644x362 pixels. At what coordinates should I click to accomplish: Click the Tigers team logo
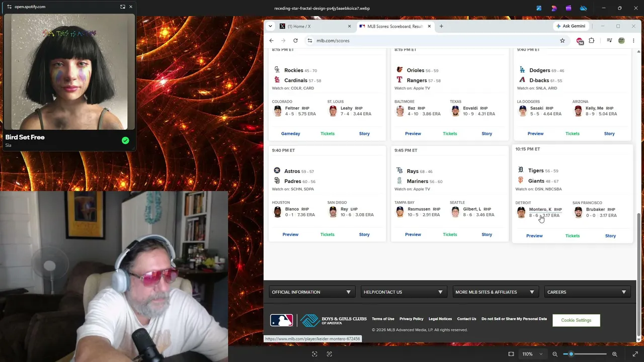tap(521, 170)
